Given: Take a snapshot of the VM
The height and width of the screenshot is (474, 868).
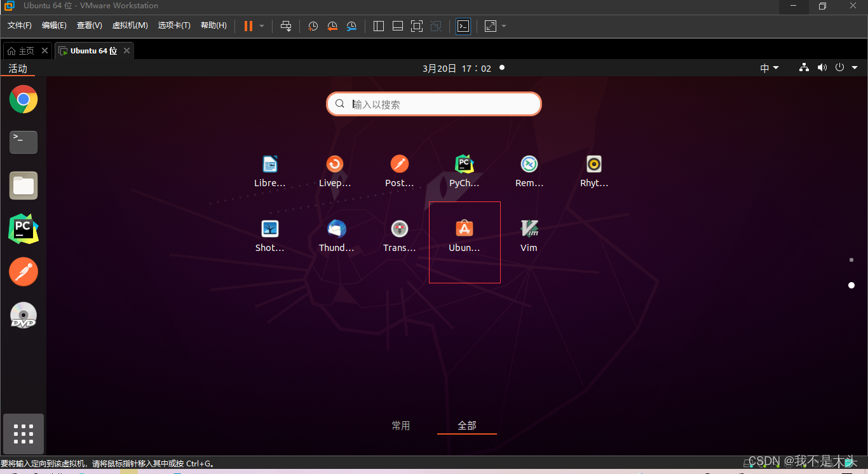Looking at the screenshot, I should (x=313, y=26).
